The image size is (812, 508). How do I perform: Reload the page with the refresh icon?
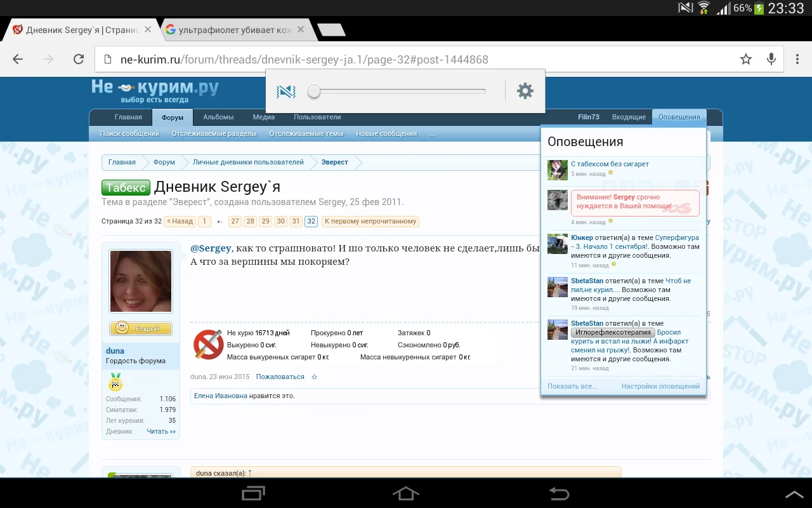pos(79,59)
